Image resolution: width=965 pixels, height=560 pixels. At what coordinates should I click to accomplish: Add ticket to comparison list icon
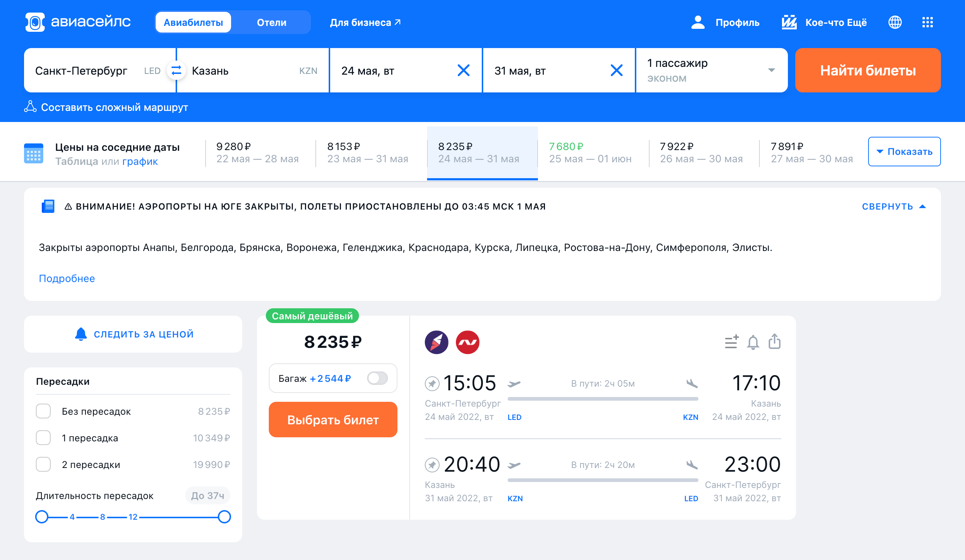click(731, 342)
